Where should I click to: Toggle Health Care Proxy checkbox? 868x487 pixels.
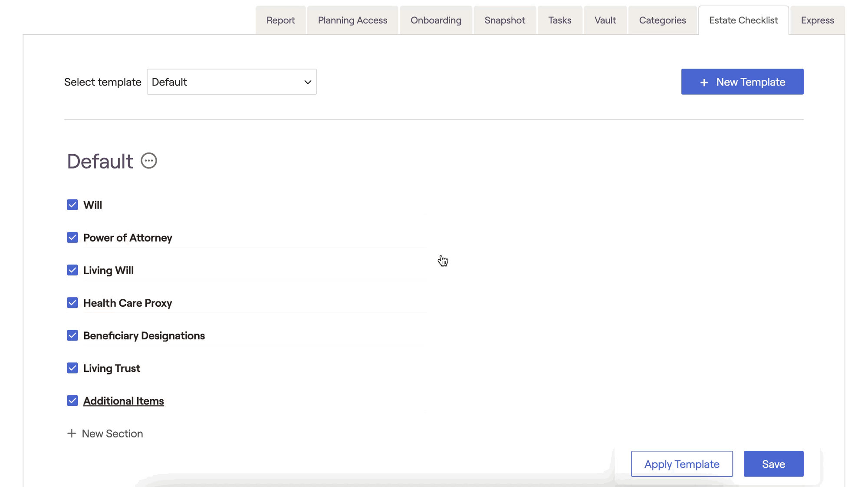72,303
